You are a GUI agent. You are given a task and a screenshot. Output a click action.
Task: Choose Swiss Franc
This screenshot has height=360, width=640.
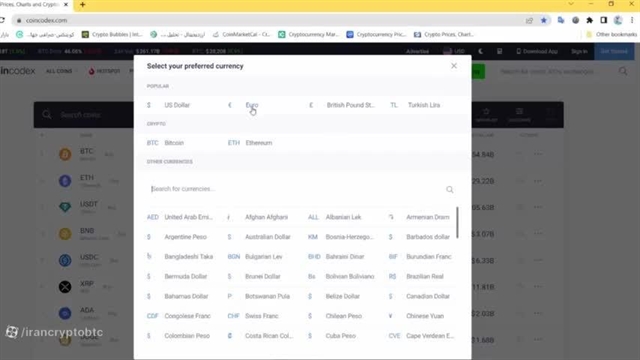click(x=261, y=316)
